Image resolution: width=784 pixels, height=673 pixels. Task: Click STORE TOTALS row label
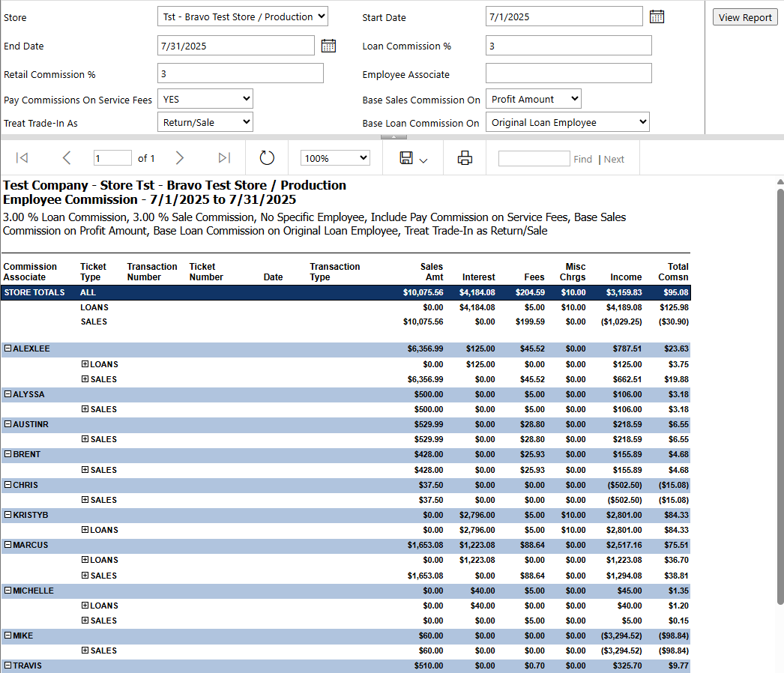34,292
